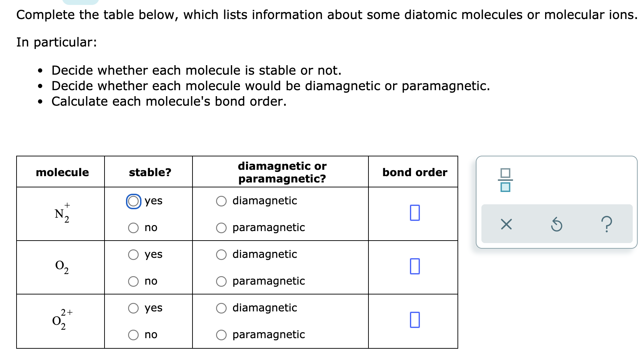The width and height of the screenshot is (644, 360).
Task: Mark N2+ as diamagnetic
Action: 221,201
